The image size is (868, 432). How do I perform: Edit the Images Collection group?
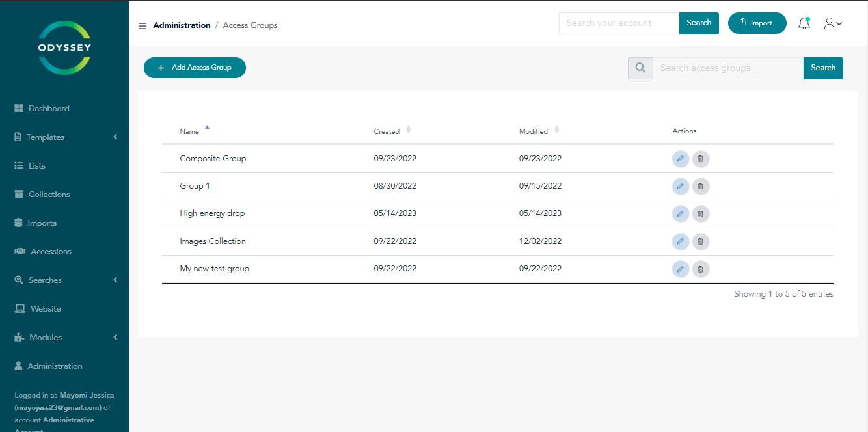click(681, 241)
